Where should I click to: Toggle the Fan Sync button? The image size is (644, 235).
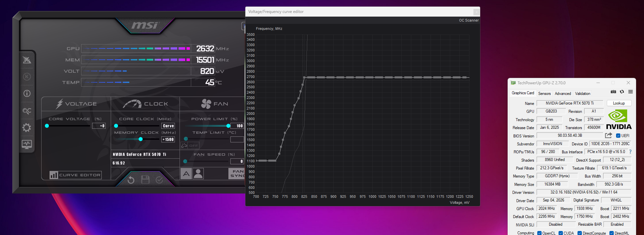(237, 174)
